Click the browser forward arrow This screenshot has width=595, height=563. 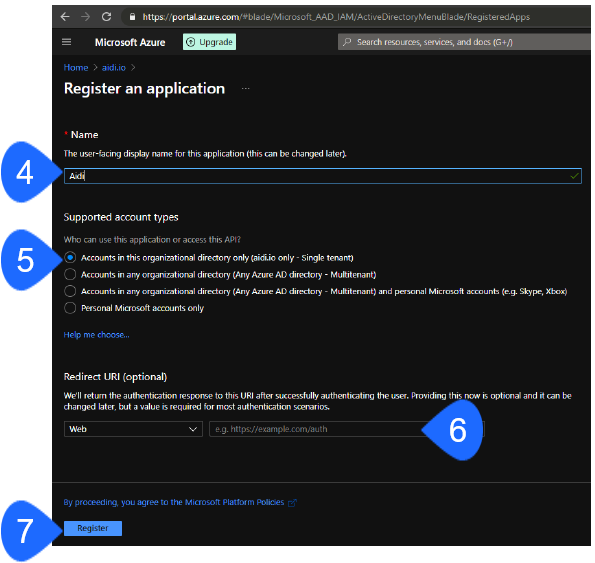(x=86, y=17)
